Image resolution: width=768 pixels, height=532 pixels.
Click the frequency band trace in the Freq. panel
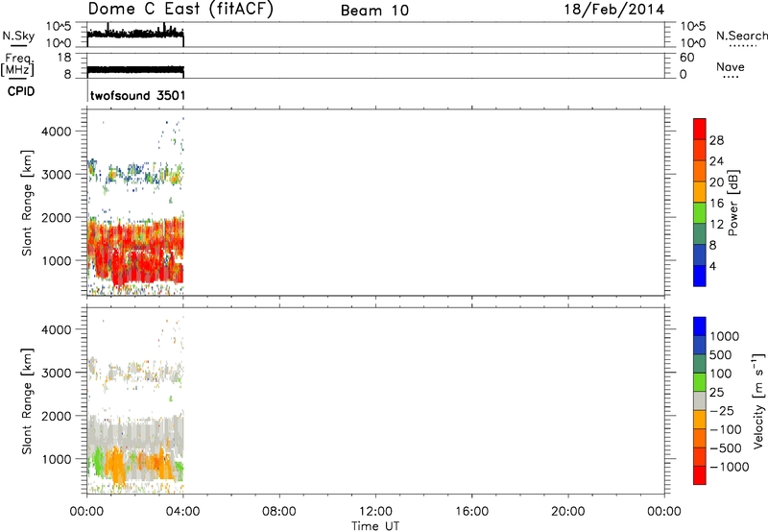[x=135, y=70]
